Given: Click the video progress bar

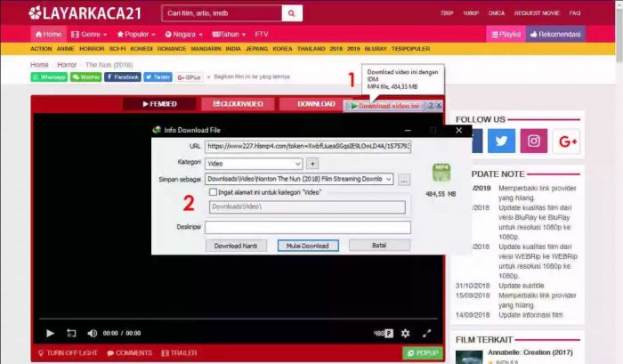Looking at the screenshot, I should 239,319.
